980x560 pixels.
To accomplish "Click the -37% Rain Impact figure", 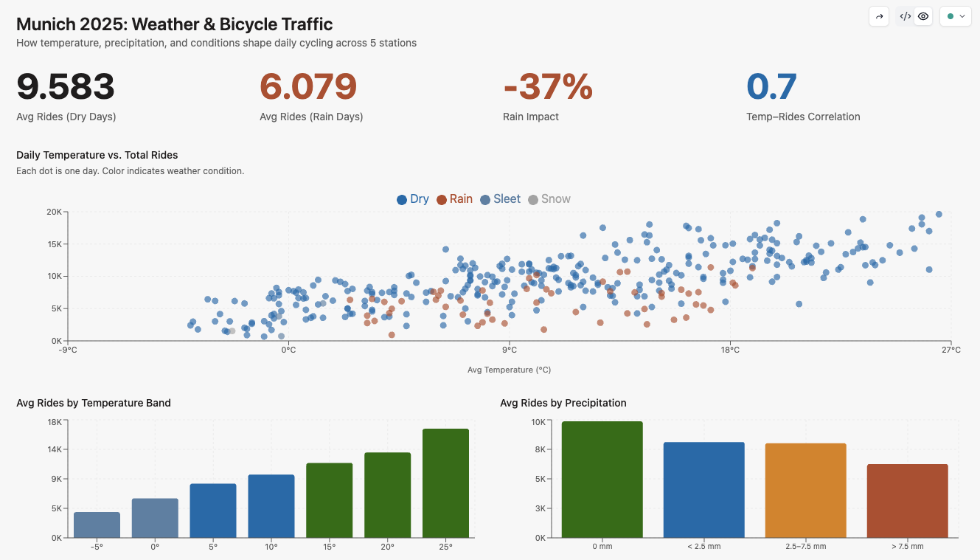I will click(548, 87).
